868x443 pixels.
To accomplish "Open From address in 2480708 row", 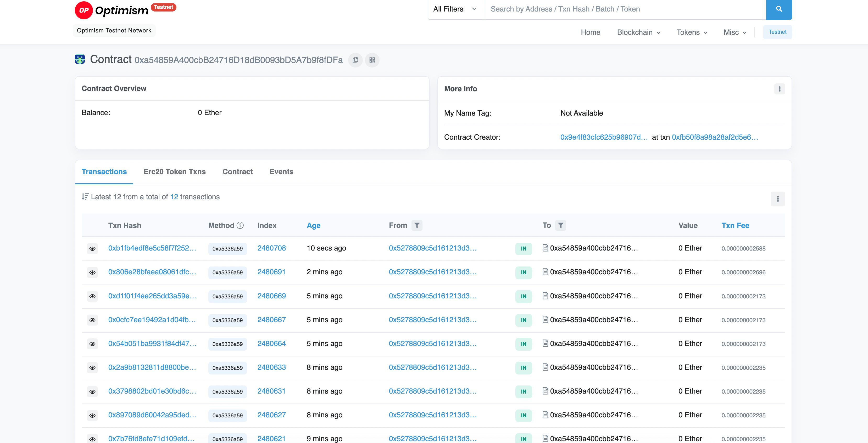I will pos(433,248).
